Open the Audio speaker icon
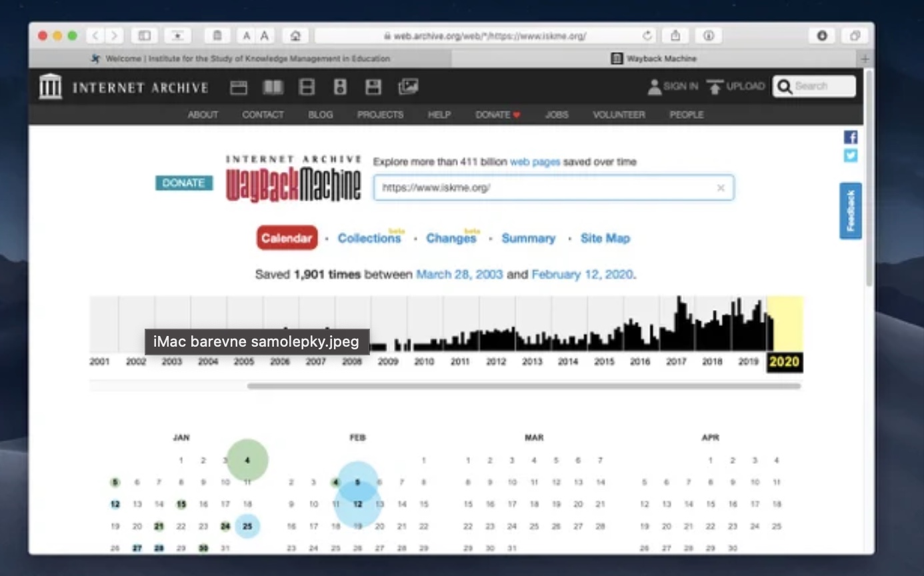The image size is (924, 576). point(340,87)
